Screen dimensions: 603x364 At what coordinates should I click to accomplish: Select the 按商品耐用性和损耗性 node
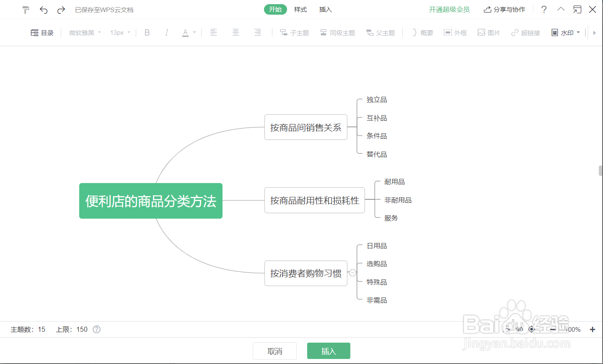click(315, 200)
